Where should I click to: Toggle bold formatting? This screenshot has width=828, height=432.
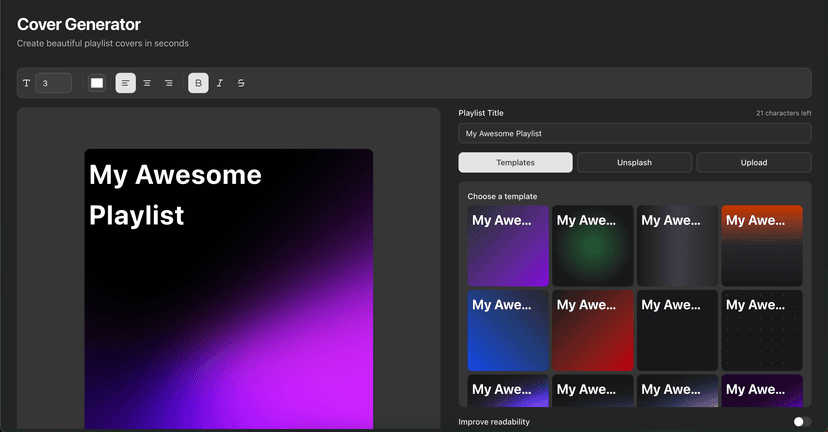coord(198,83)
